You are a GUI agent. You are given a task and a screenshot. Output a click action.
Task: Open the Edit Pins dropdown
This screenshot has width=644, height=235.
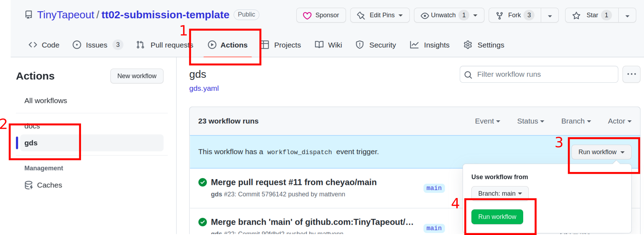click(x=380, y=15)
